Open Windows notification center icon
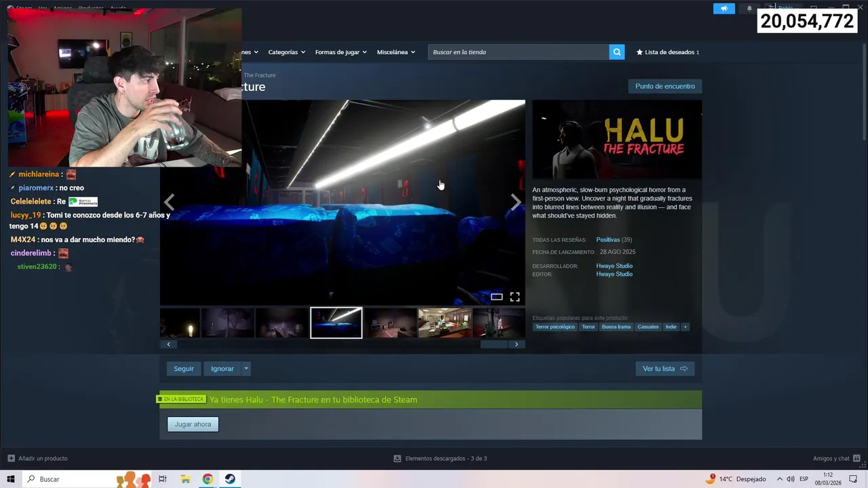Screen dimensions: 868x488 click(x=854, y=479)
